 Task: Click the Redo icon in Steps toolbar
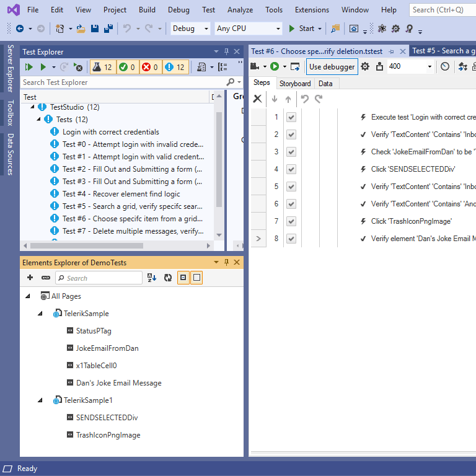point(319,99)
